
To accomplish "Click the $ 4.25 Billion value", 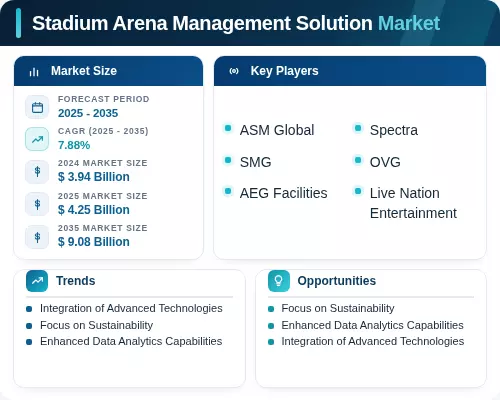I will [94, 210].
